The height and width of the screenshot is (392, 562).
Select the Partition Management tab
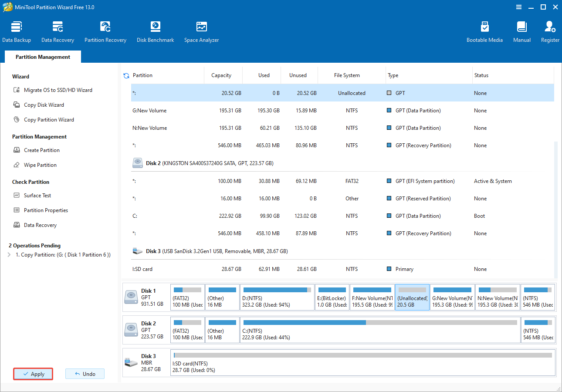(43, 57)
